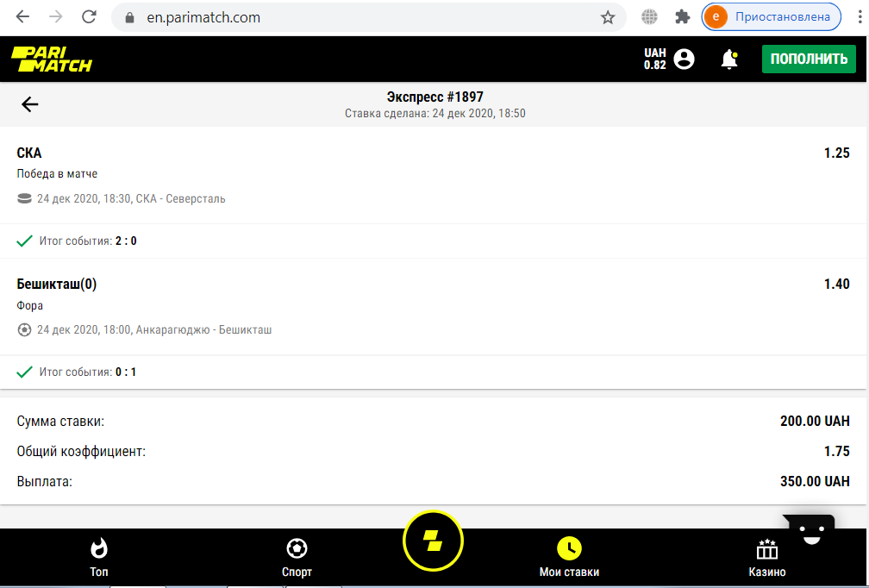Click the Выплата label
This screenshot has width=869, height=588.
(44, 482)
